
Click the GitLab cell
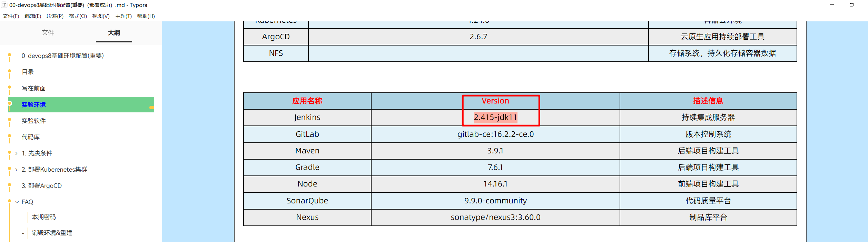coord(307,134)
